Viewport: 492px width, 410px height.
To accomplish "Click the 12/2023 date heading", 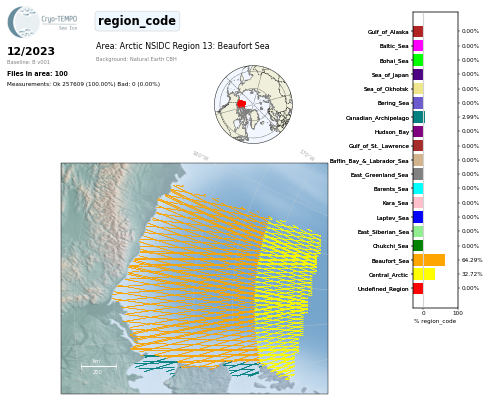I will 31,51.
